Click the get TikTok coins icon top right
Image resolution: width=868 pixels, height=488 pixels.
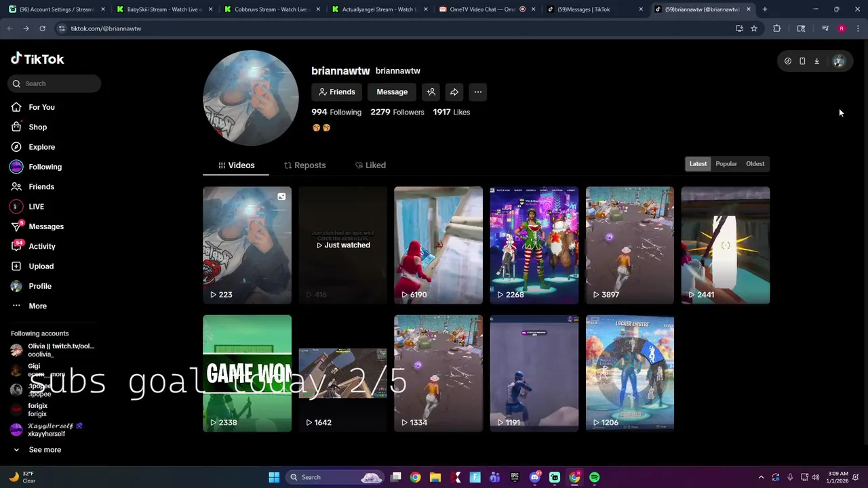pos(787,61)
